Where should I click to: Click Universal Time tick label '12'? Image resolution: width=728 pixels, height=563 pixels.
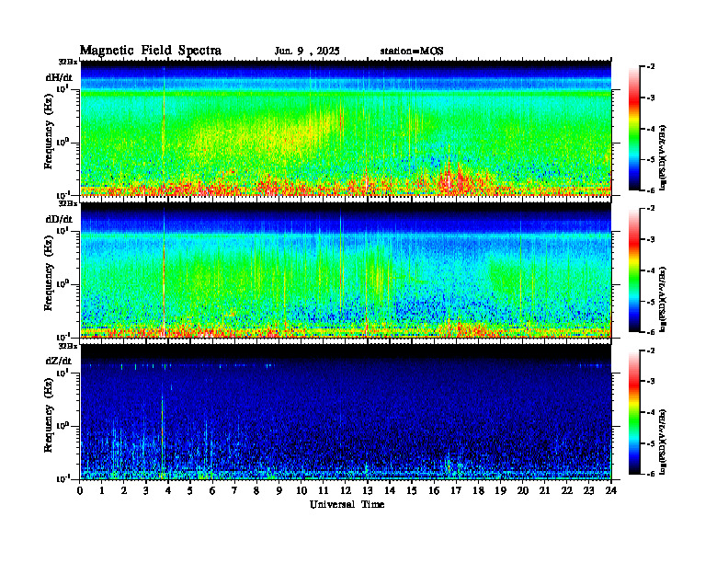[x=346, y=490]
